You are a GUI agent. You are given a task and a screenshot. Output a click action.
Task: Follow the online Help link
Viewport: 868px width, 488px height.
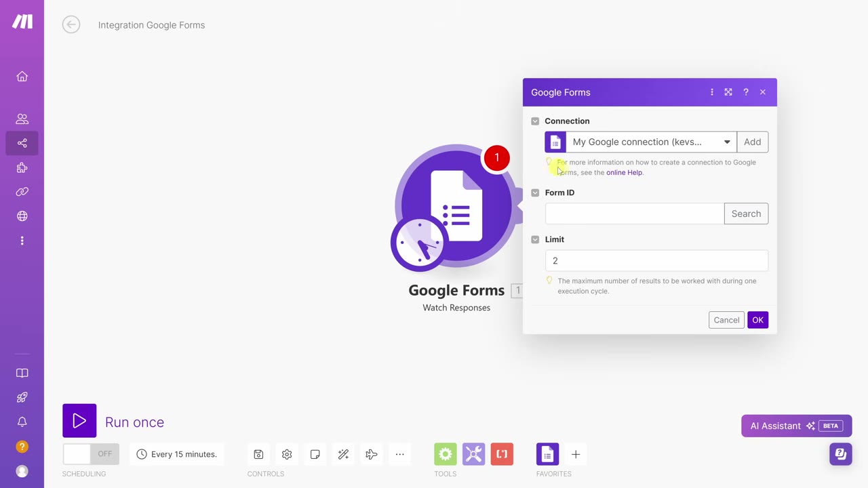[x=624, y=173]
